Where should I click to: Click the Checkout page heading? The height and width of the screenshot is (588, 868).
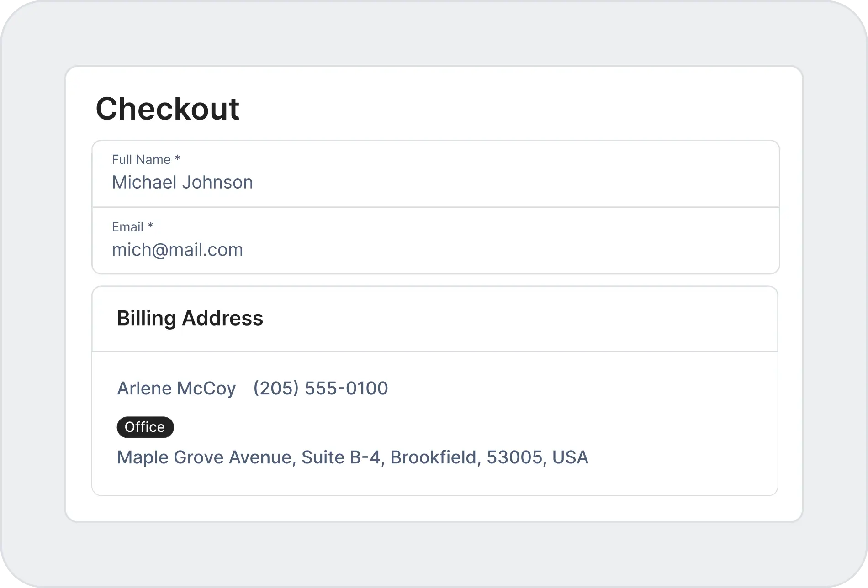point(167,109)
